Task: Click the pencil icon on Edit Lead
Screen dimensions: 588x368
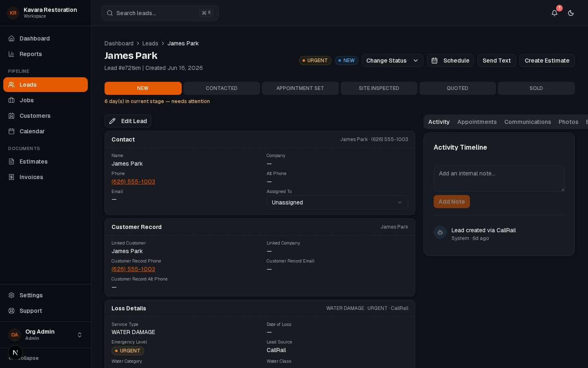Action: click(112, 121)
